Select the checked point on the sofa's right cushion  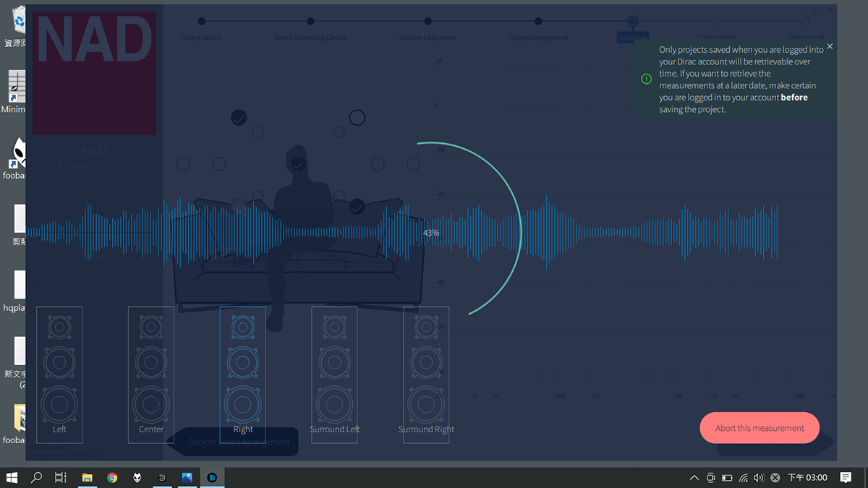[x=357, y=207]
